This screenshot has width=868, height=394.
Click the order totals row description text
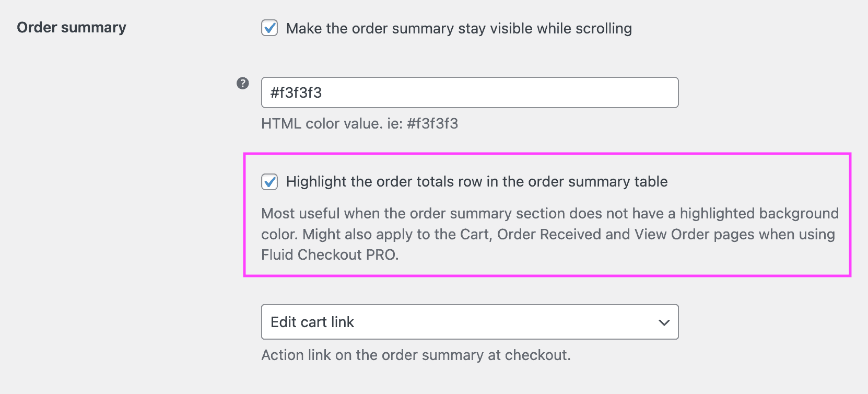tap(549, 234)
